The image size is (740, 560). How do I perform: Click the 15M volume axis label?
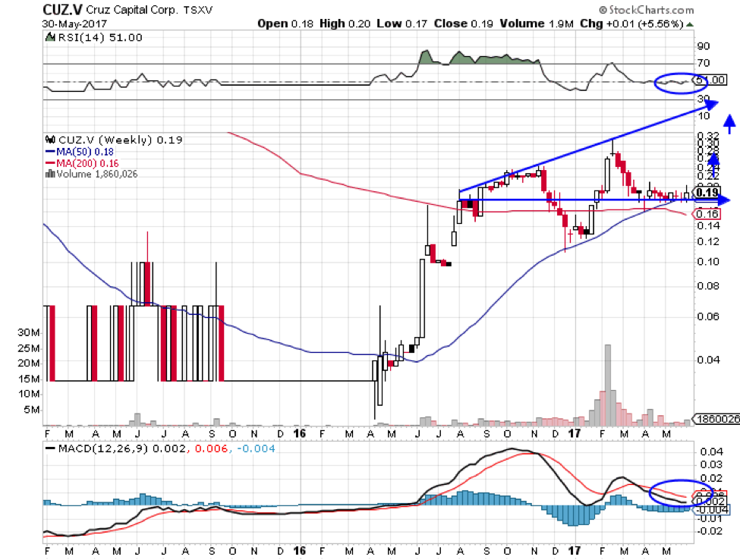click(29, 379)
